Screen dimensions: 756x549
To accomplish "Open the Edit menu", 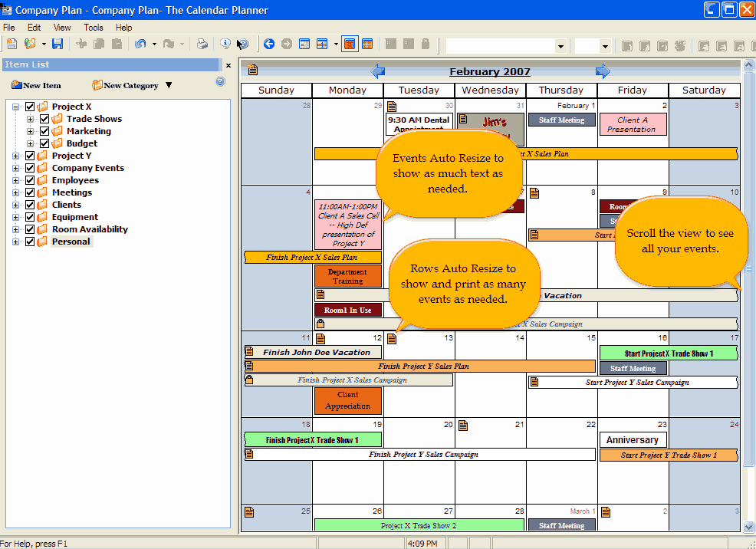I will pyautogui.click(x=34, y=28).
